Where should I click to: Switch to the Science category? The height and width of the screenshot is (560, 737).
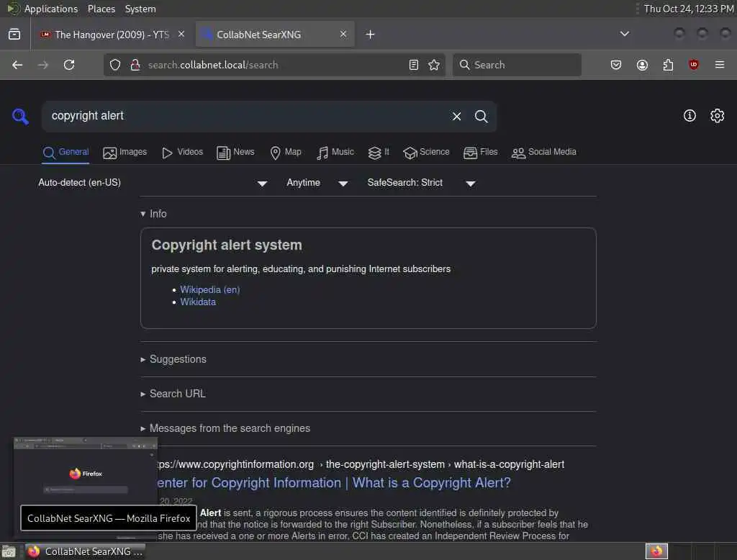pyautogui.click(x=426, y=153)
